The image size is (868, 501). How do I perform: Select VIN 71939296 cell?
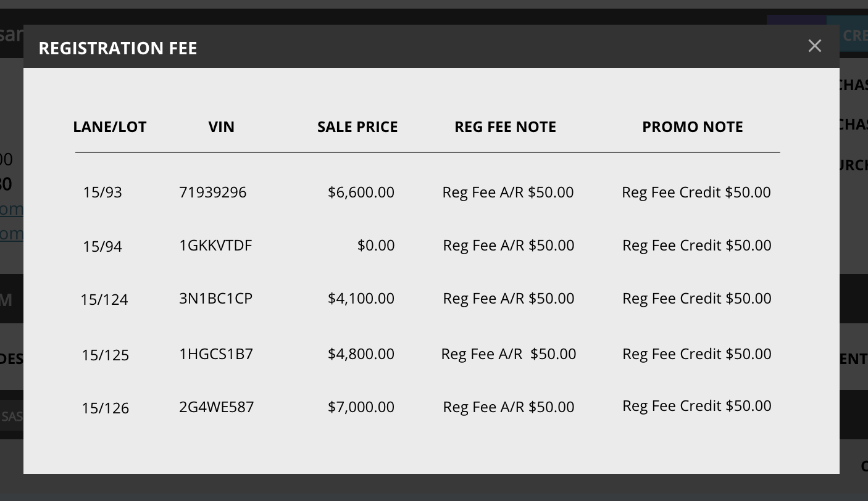pos(212,193)
